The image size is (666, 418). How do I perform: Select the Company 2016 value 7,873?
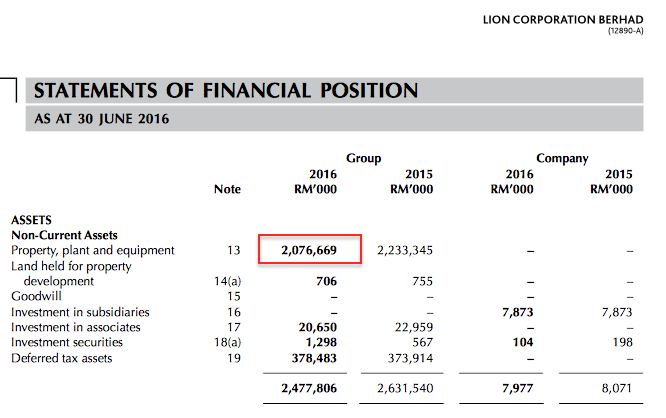[x=518, y=312]
